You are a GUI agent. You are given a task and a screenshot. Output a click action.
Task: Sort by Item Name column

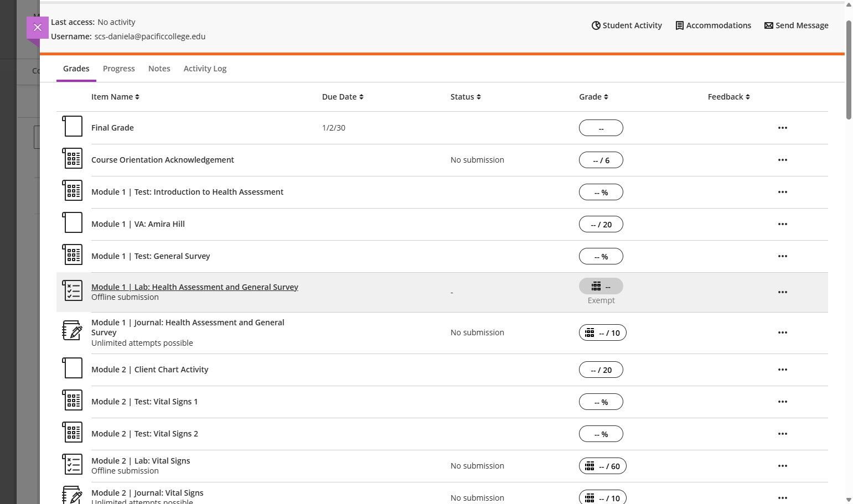pyautogui.click(x=115, y=97)
